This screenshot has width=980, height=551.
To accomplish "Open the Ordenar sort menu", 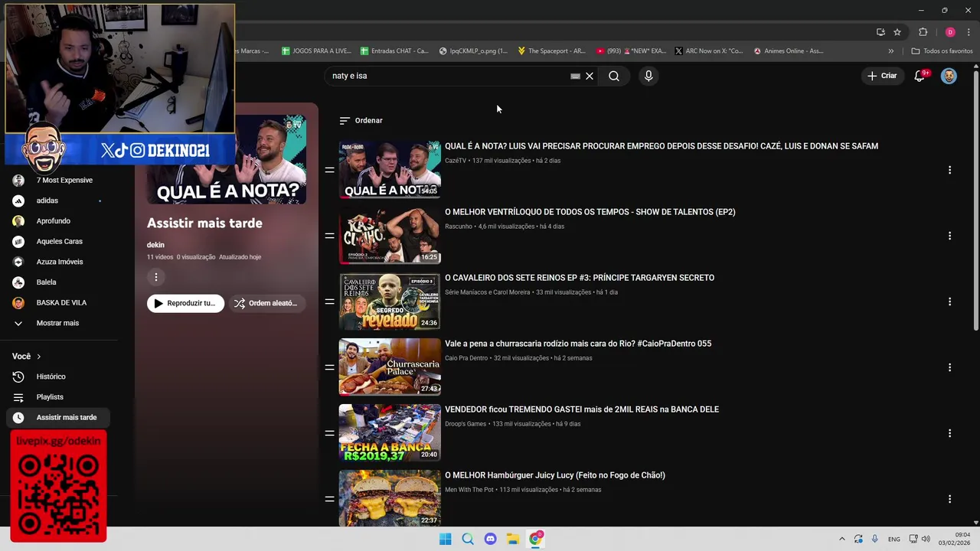I will click(x=361, y=120).
